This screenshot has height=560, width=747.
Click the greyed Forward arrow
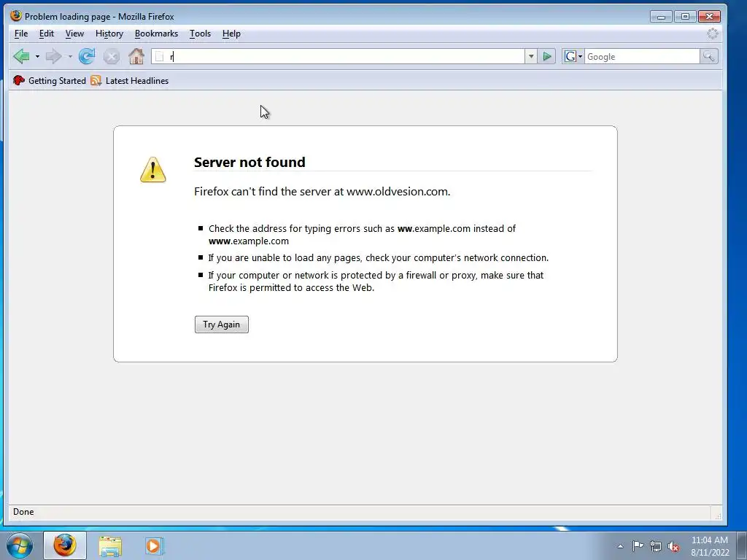pos(54,56)
